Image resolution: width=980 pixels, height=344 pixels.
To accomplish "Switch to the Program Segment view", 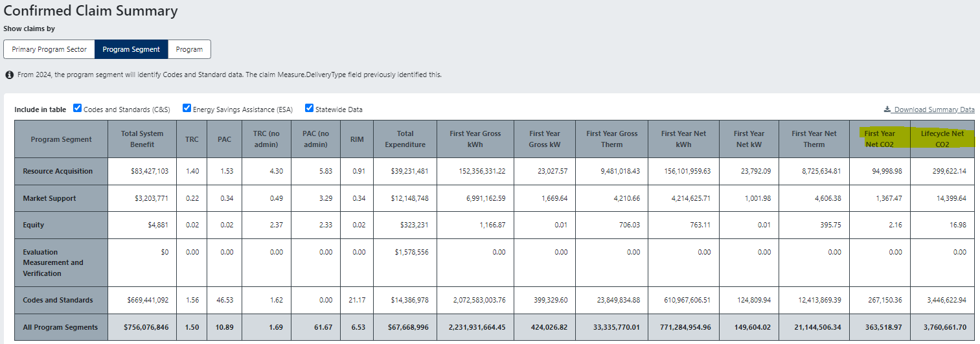I will [131, 49].
